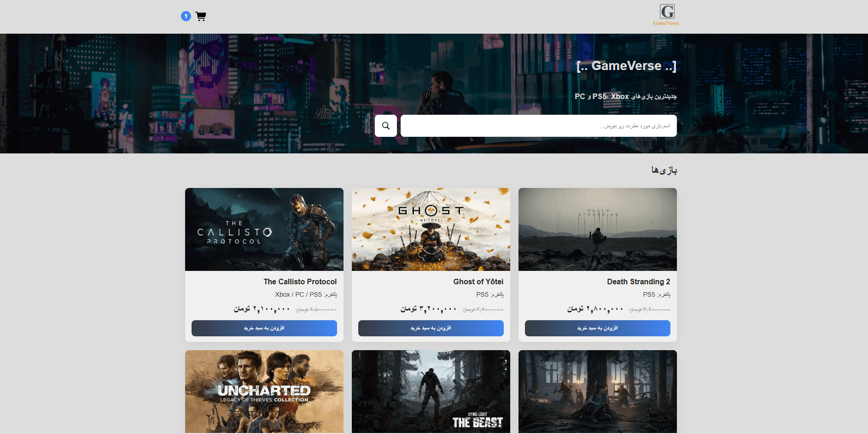This screenshot has height=434, width=868.
Task: Add Ghost of Yōtei to cart
Action: [431, 328]
